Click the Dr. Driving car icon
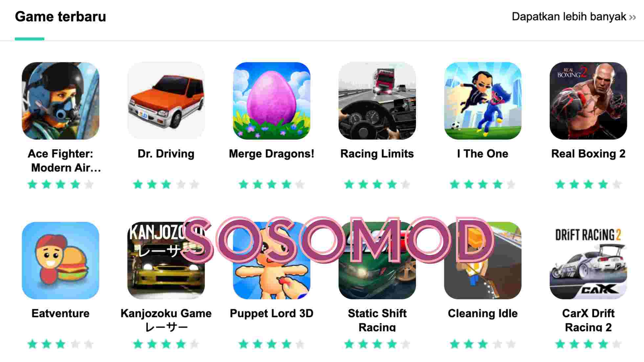 (x=166, y=101)
